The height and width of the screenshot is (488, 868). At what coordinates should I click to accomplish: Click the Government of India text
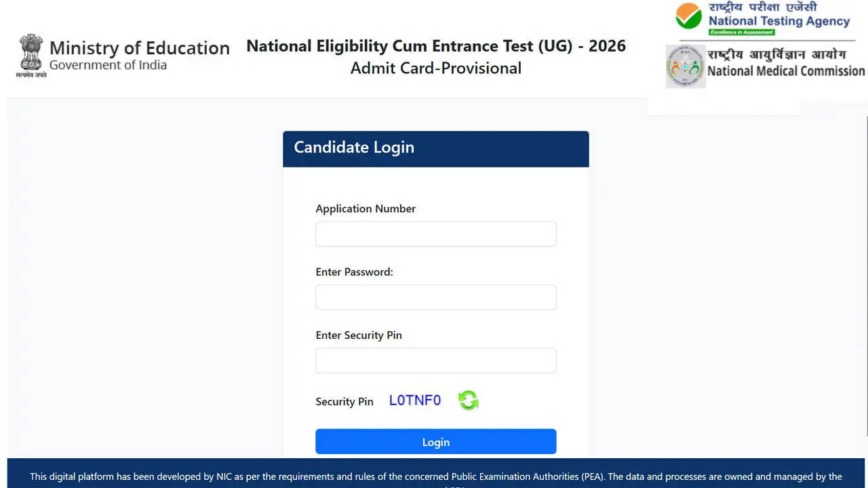pyautogui.click(x=108, y=65)
